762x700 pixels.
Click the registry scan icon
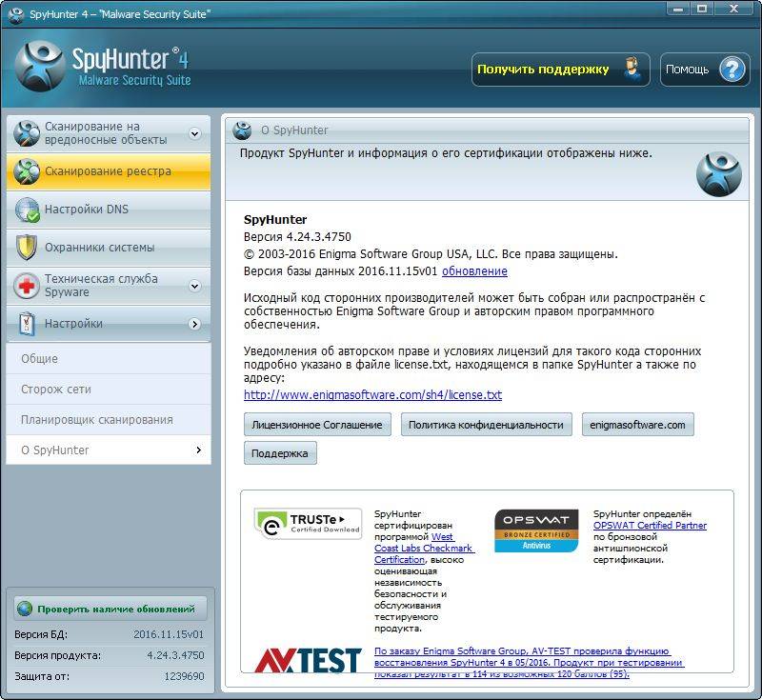click(x=27, y=171)
